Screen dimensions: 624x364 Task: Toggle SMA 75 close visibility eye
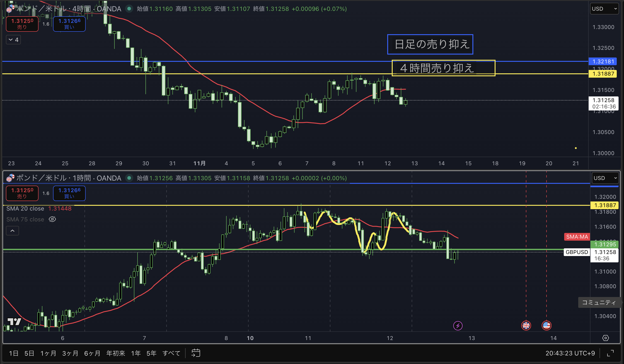(52, 219)
